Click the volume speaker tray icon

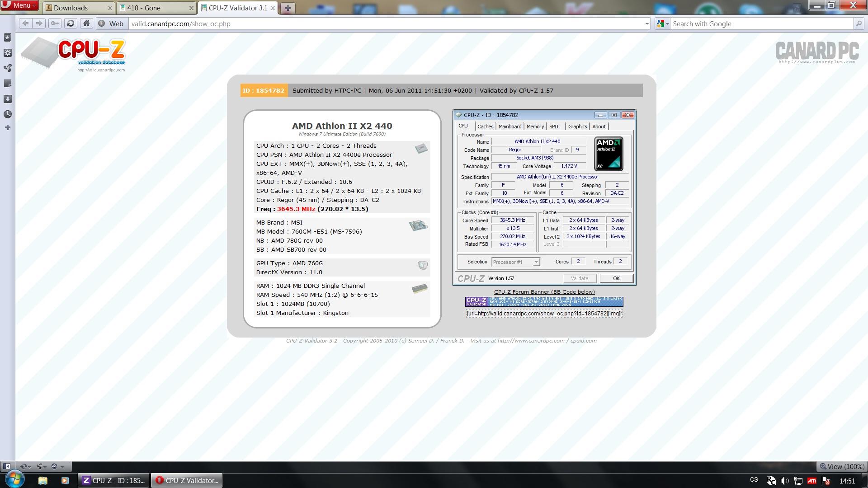click(784, 481)
